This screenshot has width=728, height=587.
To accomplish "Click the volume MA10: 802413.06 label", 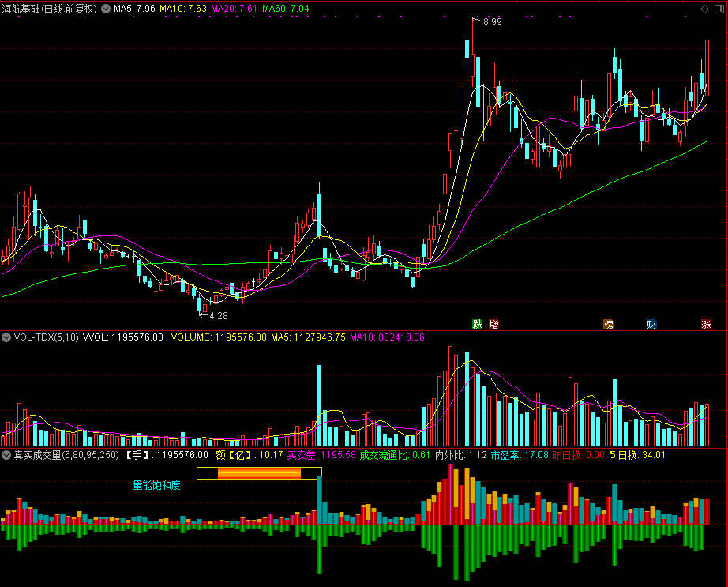I will [387, 337].
